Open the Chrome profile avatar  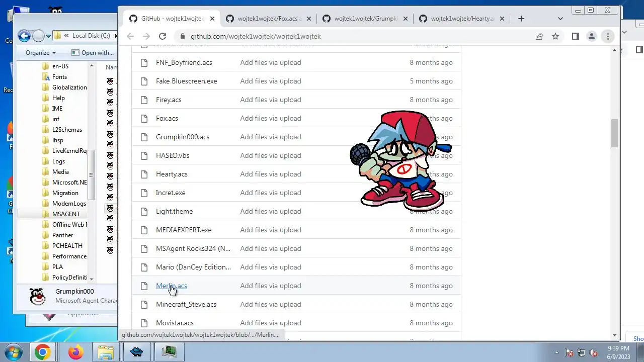pyautogui.click(x=592, y=36)
